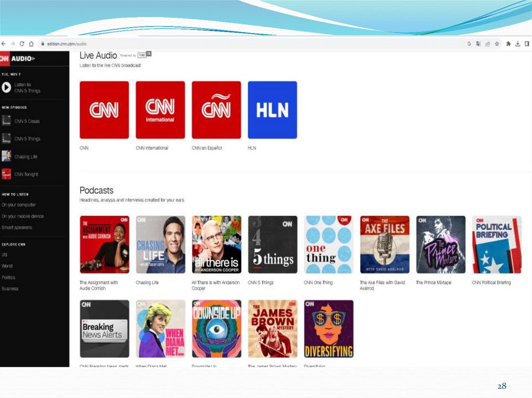
Task: Open the Downside Up podcast cover
Action: click(217, 328)
